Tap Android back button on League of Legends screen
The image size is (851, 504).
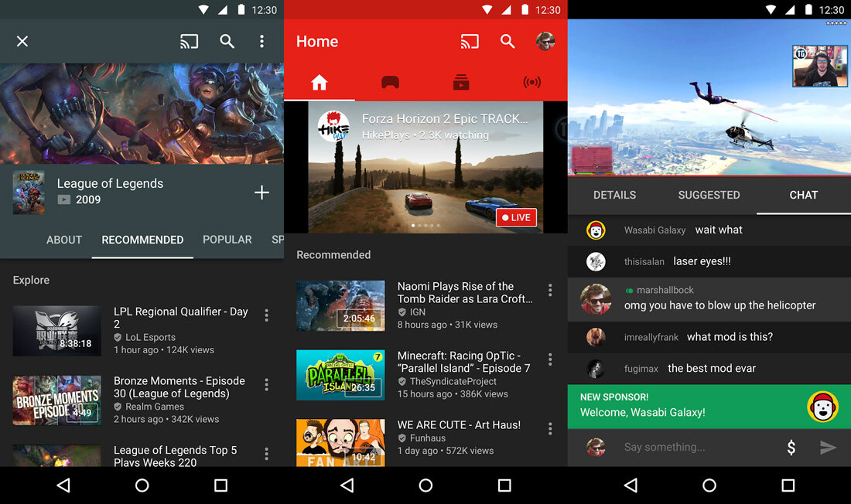tap(63, 485)
